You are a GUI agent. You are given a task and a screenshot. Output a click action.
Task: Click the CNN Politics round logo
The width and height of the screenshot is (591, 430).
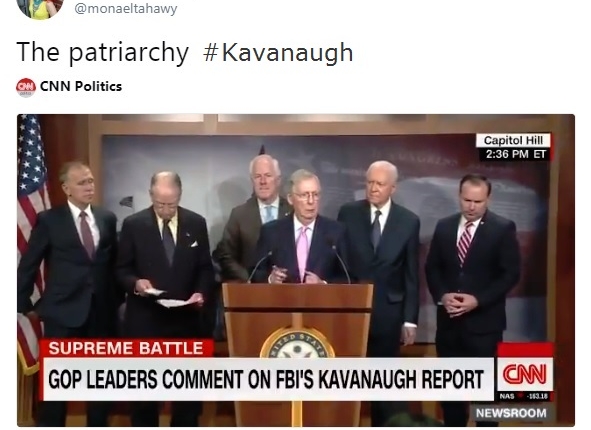(26, 87)
